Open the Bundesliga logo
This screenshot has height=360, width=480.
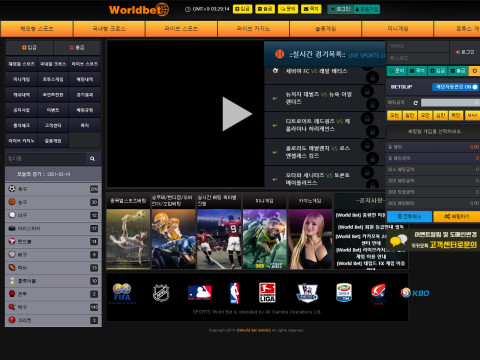tap(267, 293)
